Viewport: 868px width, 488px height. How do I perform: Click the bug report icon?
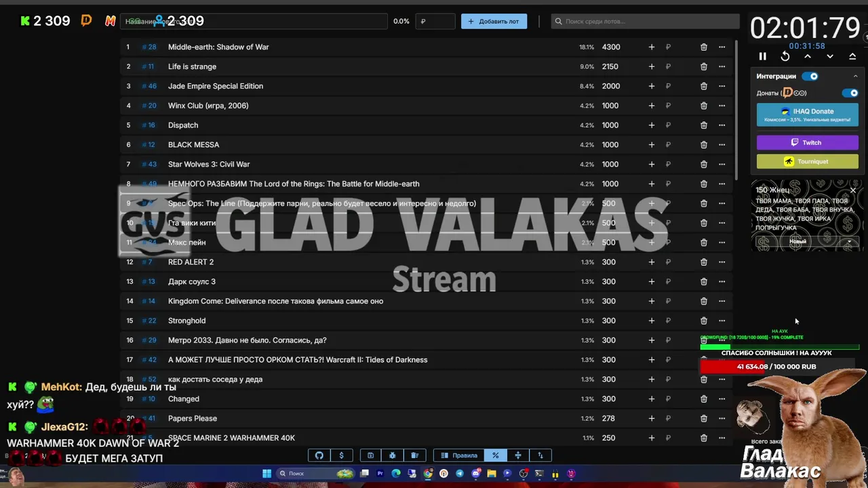click(392, 455)
